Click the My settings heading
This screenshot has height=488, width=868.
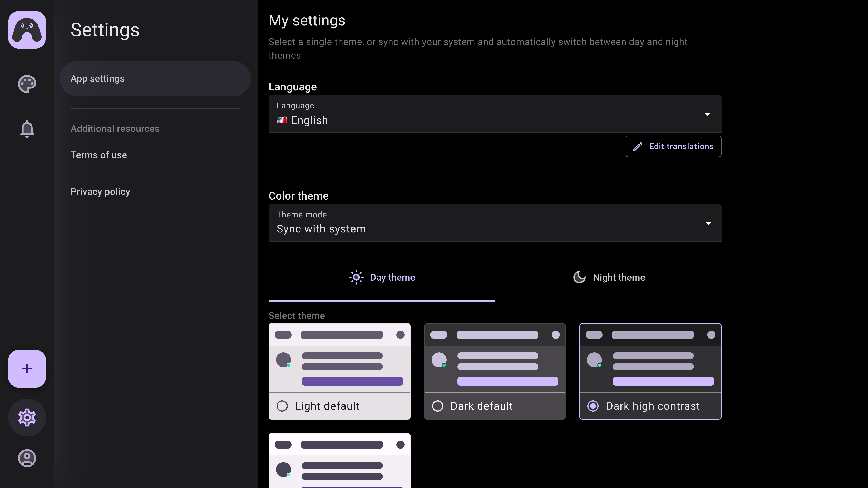307,21
